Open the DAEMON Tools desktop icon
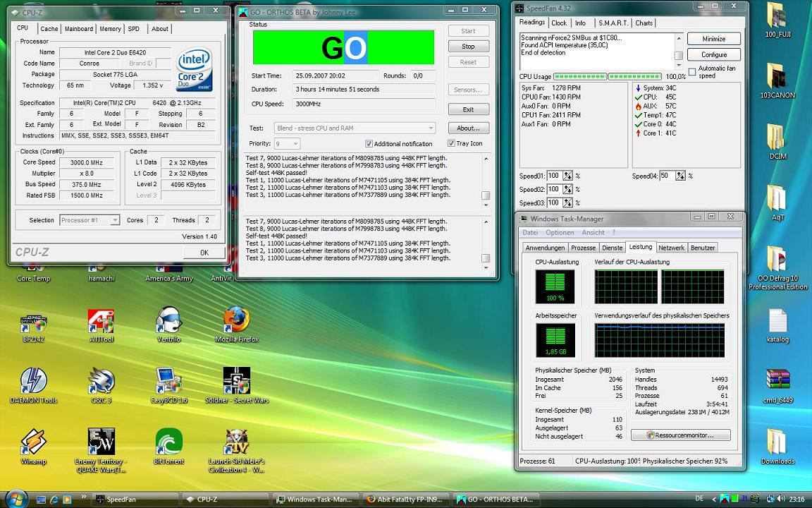 click(x=33, y=382)
